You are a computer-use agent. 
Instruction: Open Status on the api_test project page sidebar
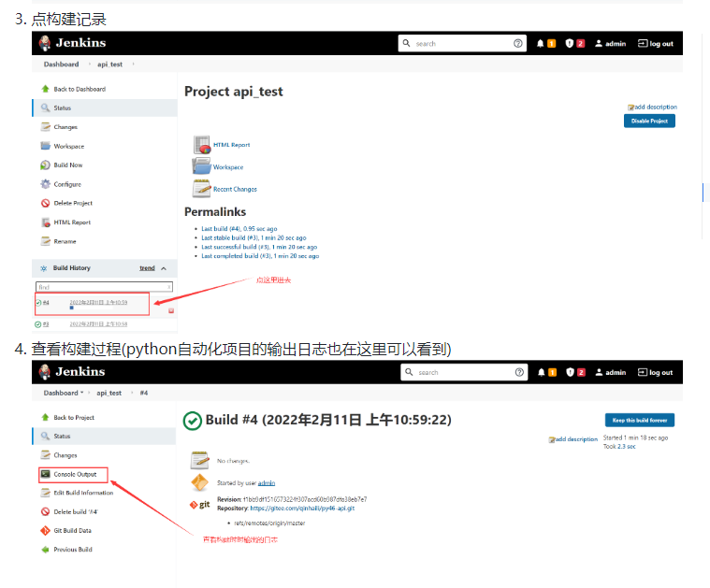(x=105, y=108)
